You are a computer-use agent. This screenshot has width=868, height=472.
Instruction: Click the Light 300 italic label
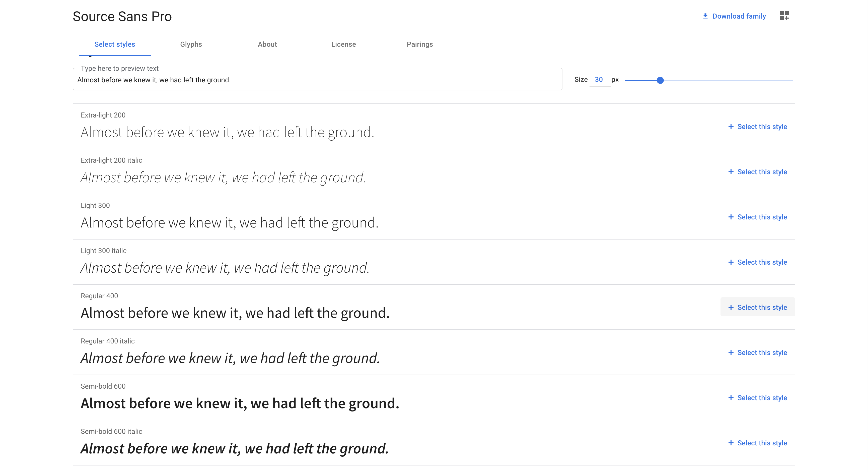(x=103, y=251)
